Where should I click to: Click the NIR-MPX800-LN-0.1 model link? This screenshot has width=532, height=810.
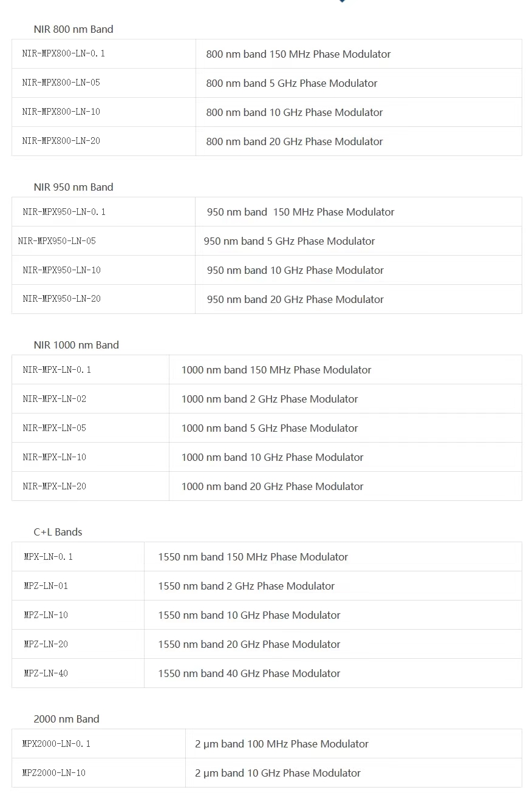point(64,53)
